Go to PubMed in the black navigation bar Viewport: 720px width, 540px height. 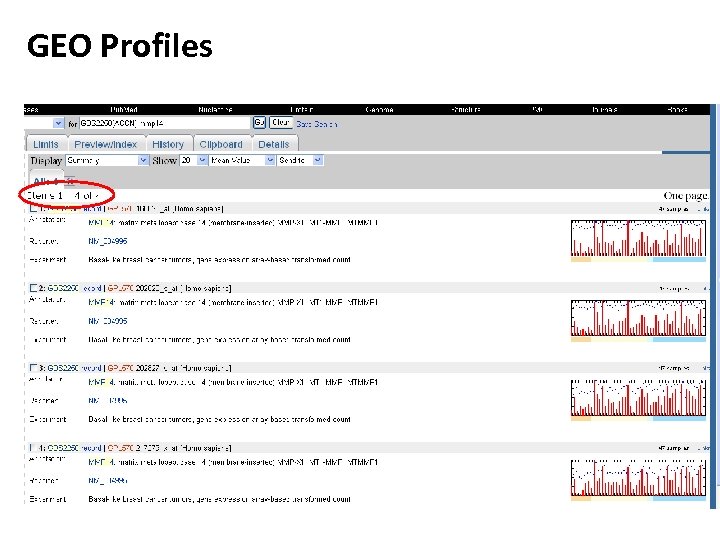124,110
